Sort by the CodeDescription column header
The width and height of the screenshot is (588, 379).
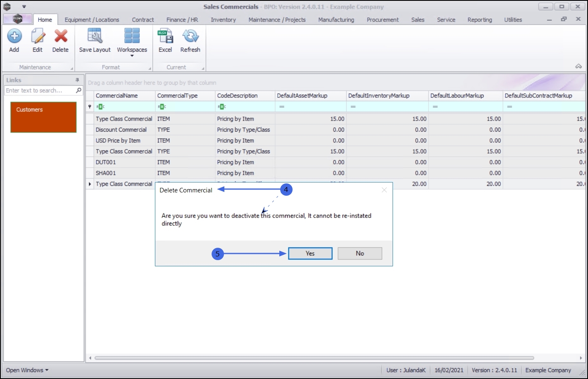pos(245,96)
